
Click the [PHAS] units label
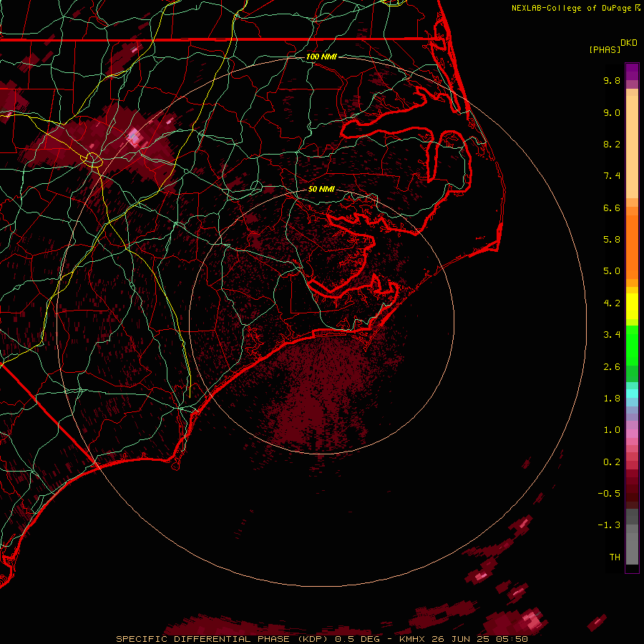[605, 49]
